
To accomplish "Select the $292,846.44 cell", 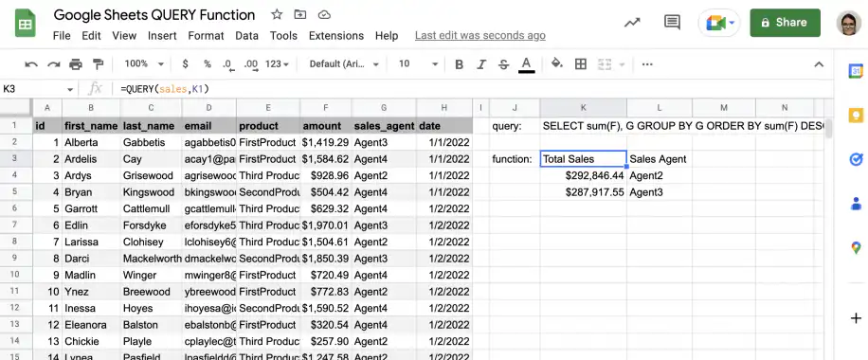I will tap(584, 175).
